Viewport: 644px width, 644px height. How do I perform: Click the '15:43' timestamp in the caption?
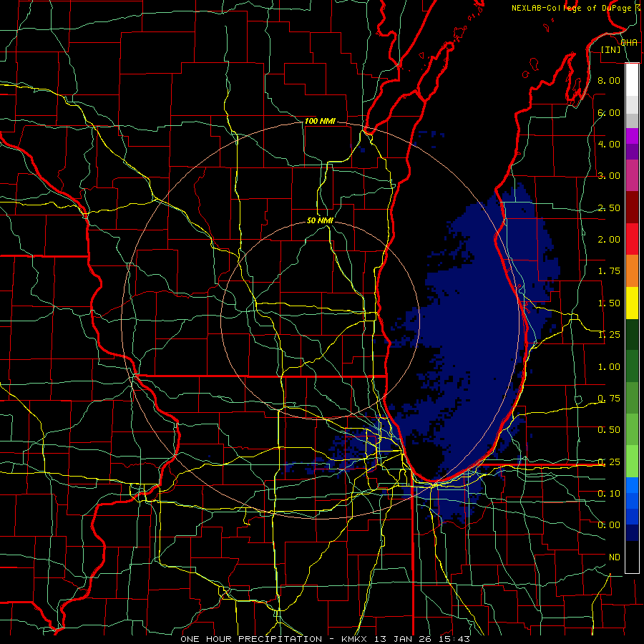click(455, 639)
